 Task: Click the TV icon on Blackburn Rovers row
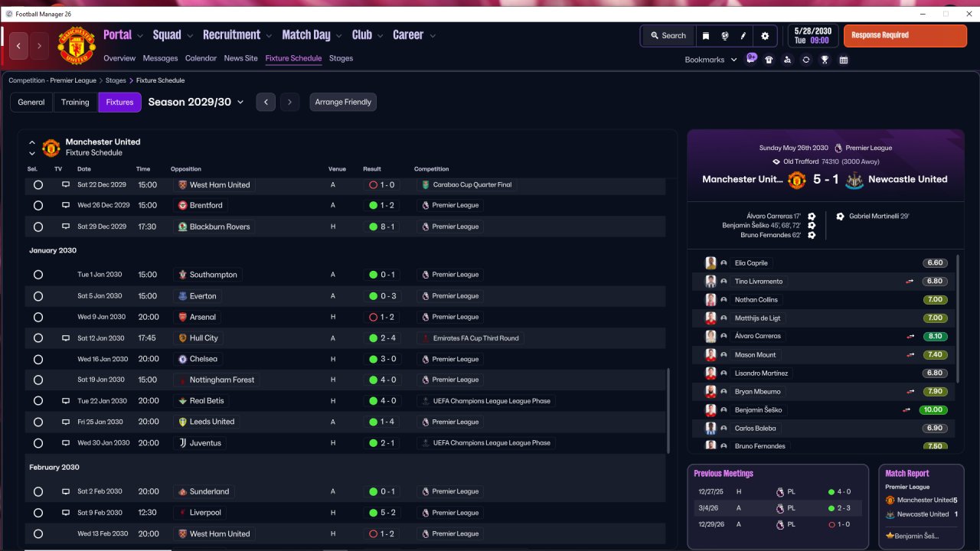click(x=66, y=227)
